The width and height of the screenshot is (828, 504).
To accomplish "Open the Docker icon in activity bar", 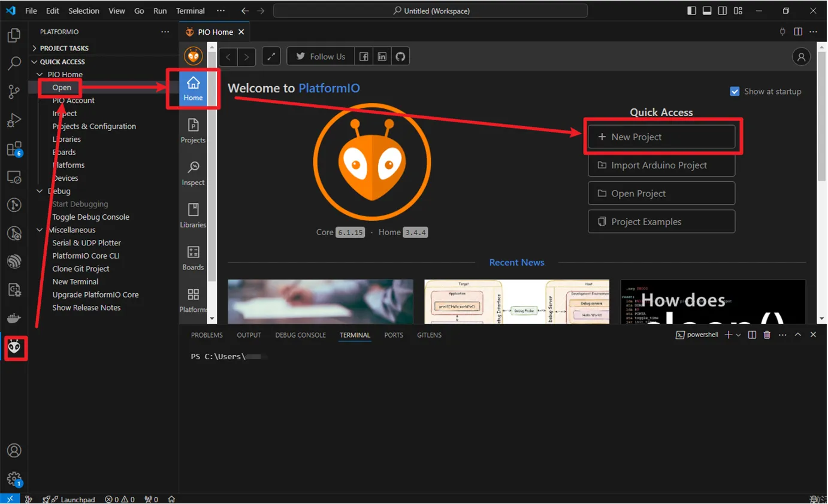I will (14, 318).
